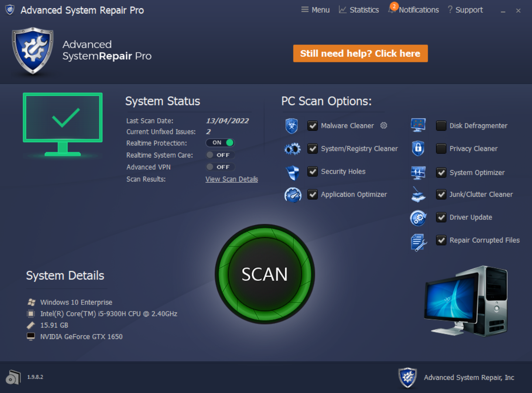Click the Windows OS icon in System Details
This screenshot has width=532, height=393.
[31, 302]
